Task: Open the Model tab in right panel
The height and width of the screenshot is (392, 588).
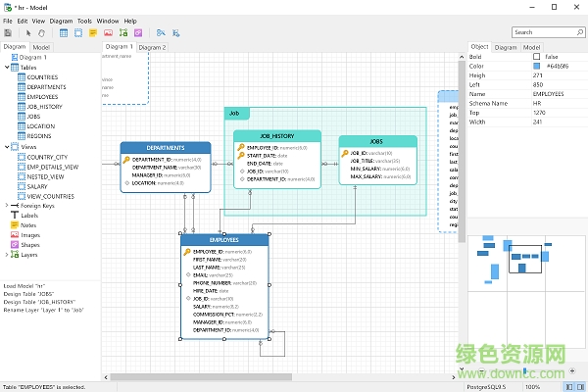Action: [530, 47]
